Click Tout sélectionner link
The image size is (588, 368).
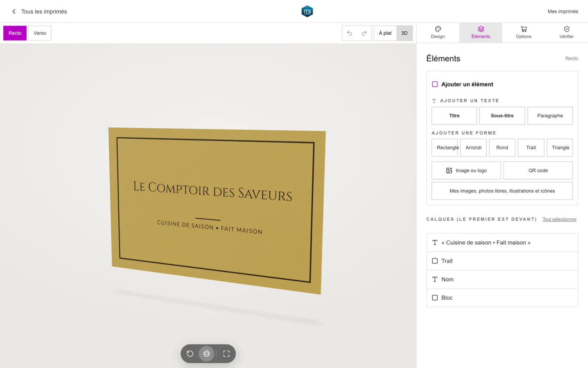click(559, 219)
